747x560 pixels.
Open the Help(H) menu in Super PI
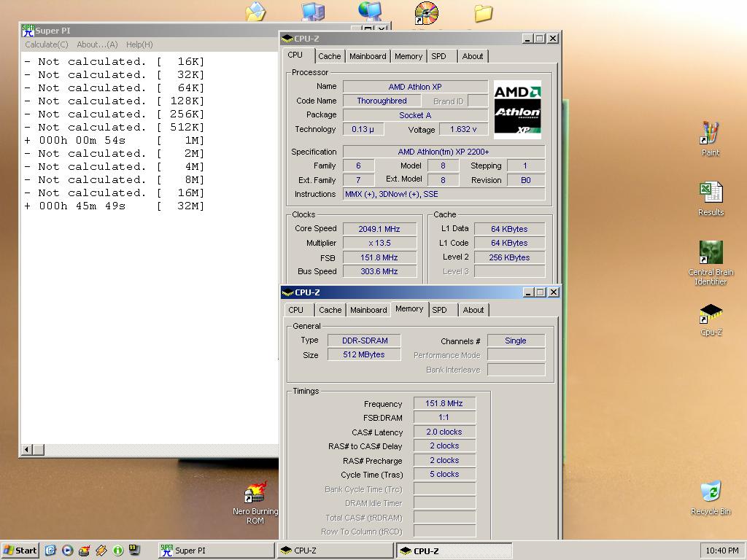coord(139,44)
